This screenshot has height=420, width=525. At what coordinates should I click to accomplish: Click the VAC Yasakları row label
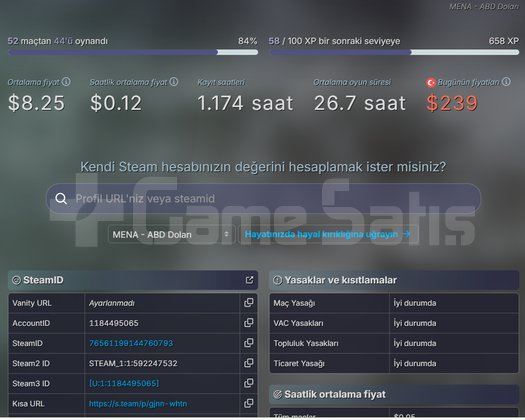click(x=298, y=323)
